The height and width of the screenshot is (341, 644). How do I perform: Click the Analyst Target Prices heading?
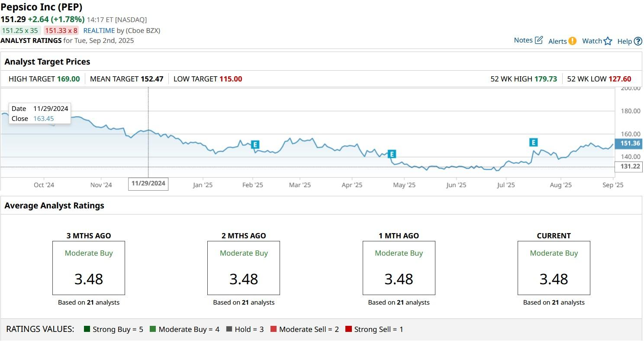coord(48,62)
